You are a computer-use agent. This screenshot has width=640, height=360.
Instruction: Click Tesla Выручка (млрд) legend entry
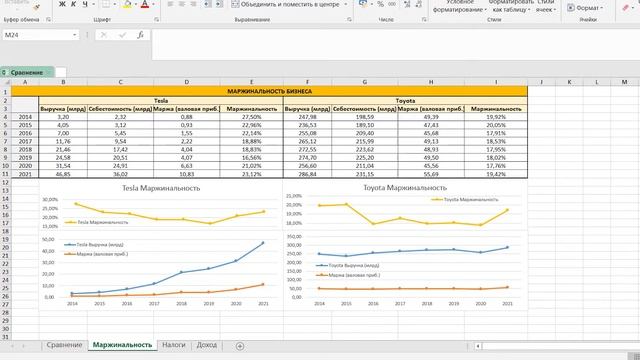click(94, 244)
